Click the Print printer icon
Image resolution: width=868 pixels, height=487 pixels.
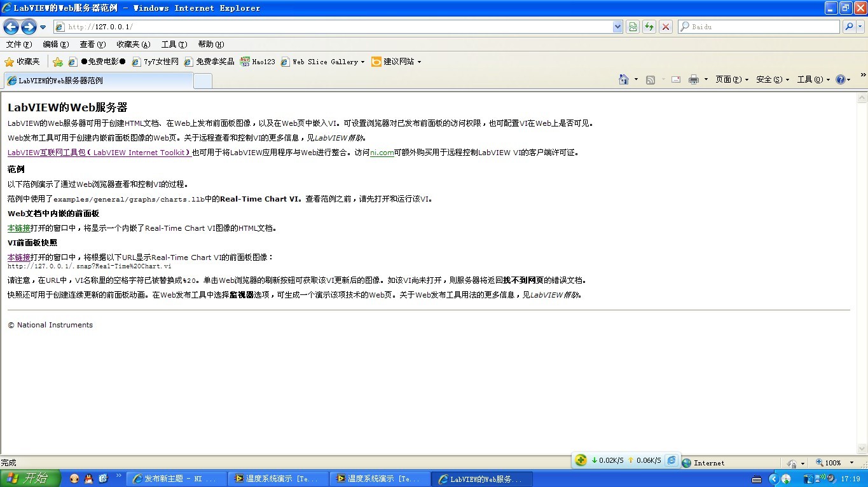(694, 79)
